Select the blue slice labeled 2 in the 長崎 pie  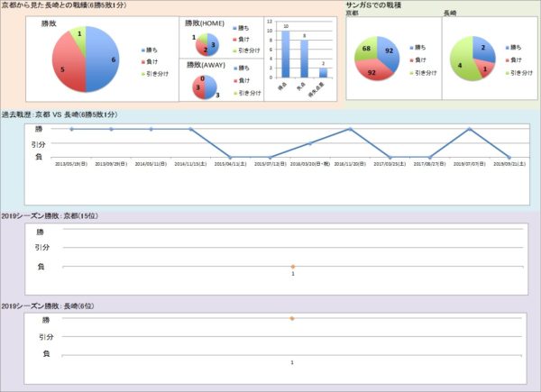[483, 49]
